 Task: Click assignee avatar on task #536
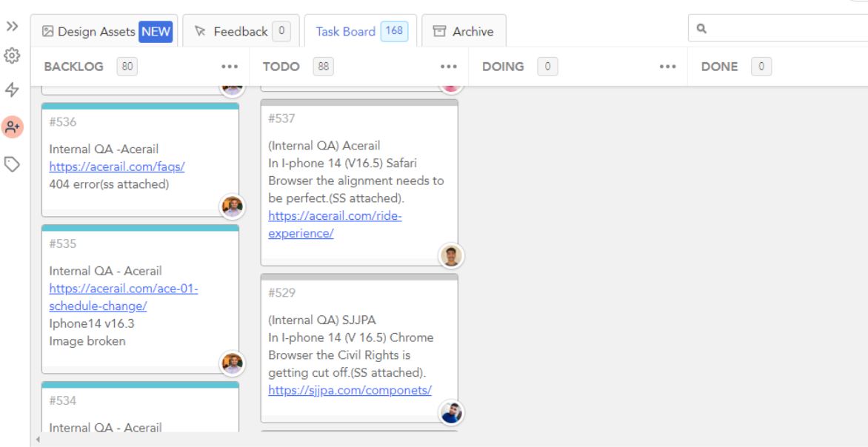tap(233, 207)
